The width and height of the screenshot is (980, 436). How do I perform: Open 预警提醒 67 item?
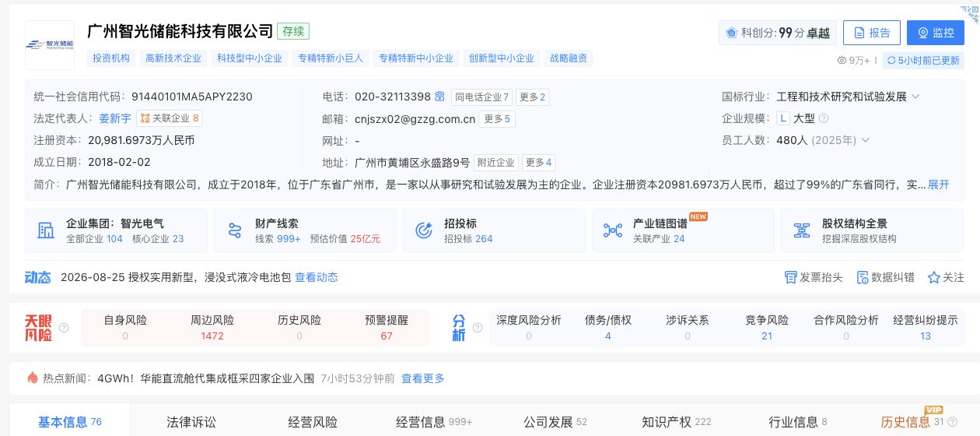[387, 328]
